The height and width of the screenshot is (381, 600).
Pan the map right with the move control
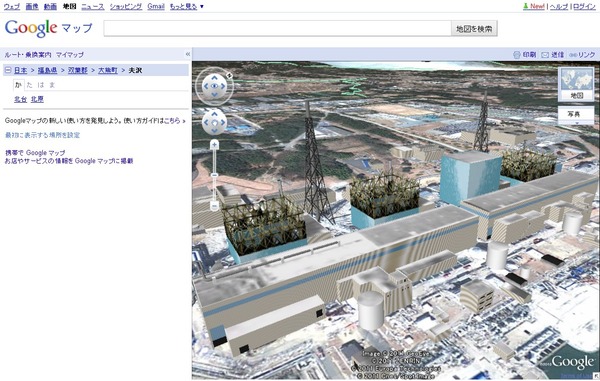pos(223,122)
